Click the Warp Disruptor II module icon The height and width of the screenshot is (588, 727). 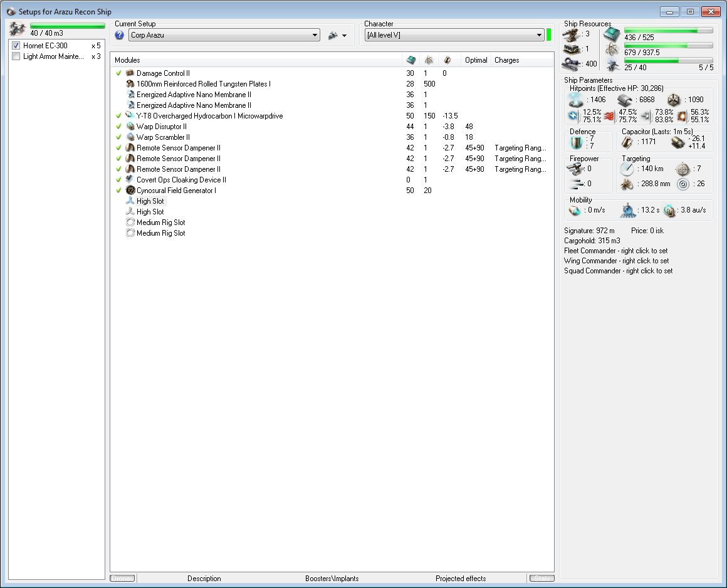pyautogui.click(x=130, y=127)
